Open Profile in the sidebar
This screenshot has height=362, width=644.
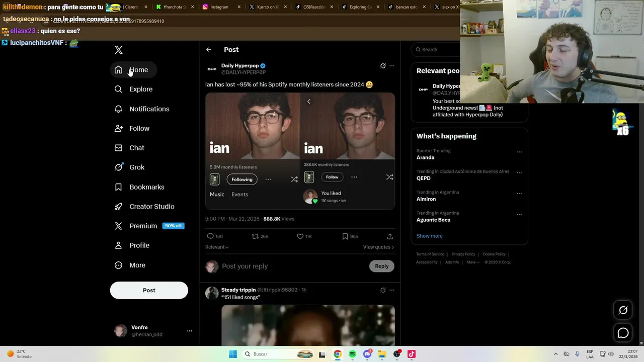tap(132, 245)
